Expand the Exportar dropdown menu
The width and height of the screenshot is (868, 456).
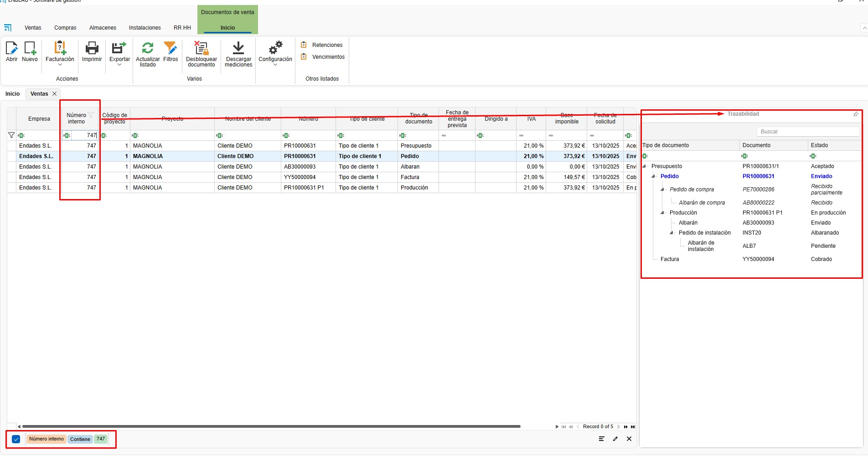119,64
